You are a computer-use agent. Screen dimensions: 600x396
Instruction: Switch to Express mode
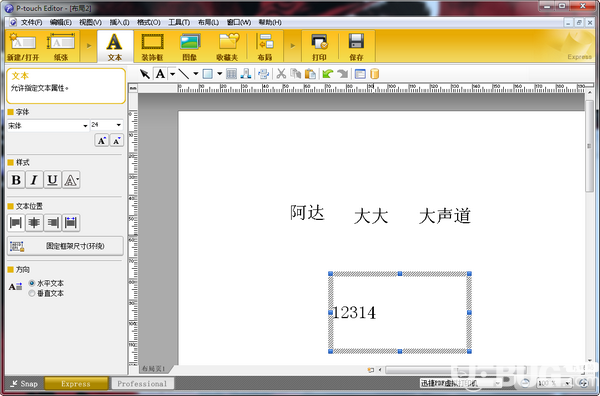[76, 383]
